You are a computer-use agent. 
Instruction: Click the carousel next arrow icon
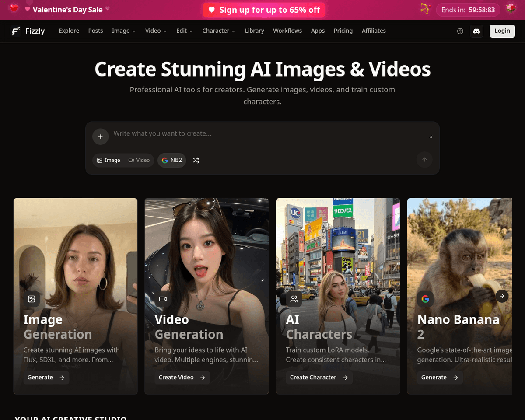pyautogui.click(x=502, y=296)
